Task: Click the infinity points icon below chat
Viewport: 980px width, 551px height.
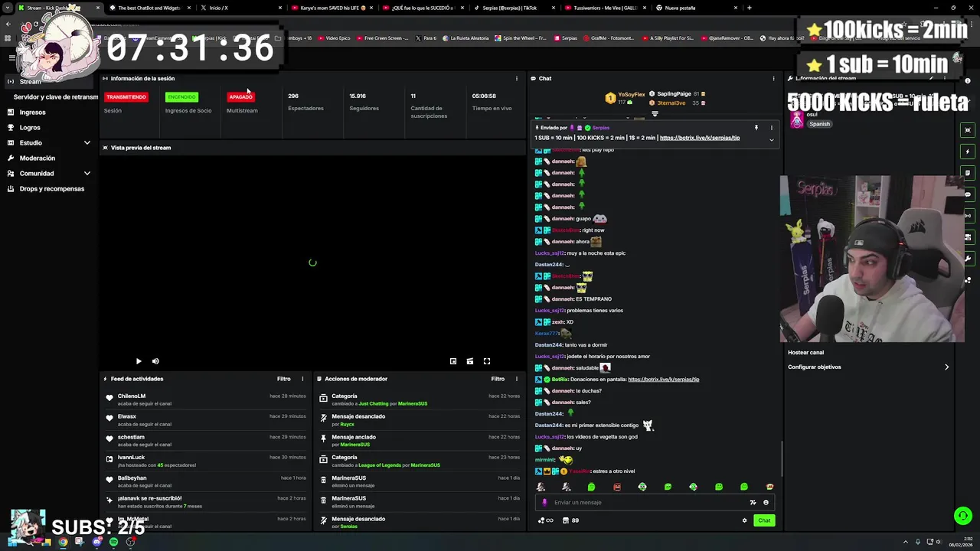Action: click(546, 520)
